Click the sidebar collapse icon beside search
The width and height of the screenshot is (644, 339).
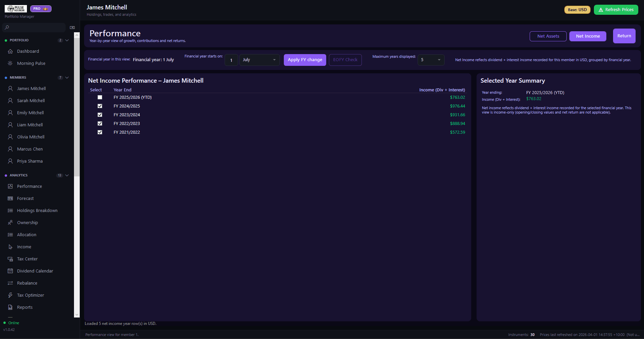72,28
